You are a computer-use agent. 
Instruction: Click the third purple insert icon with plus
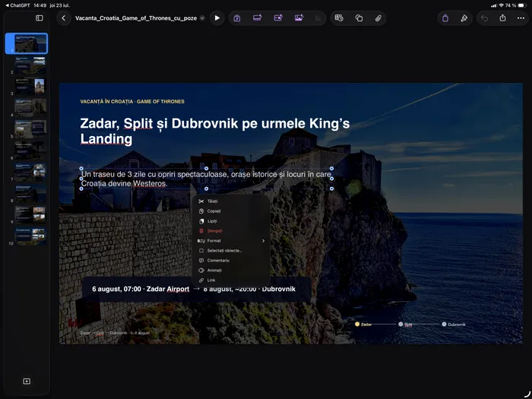[x=278, y=18]
